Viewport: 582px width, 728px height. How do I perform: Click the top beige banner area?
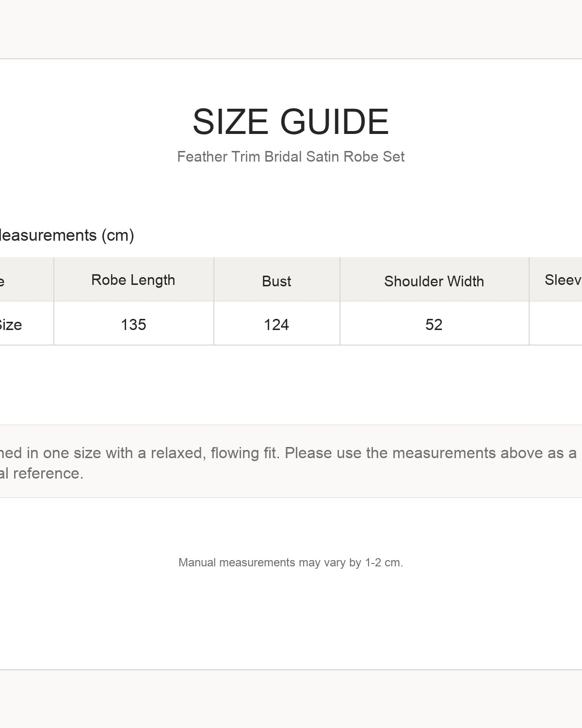click(x=291, y=29)
